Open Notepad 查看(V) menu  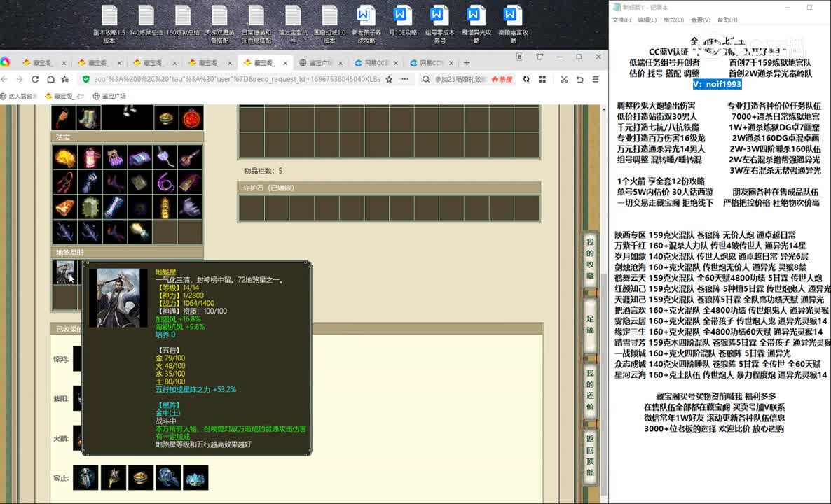pyautogui.click(x=700, y=20)
